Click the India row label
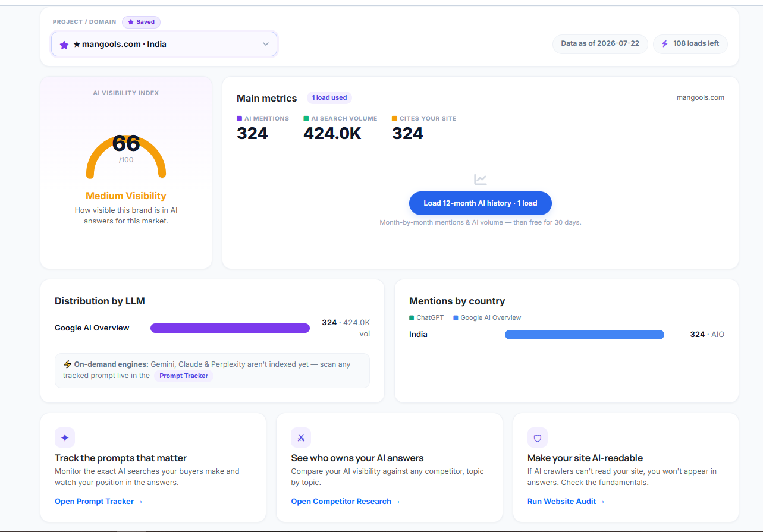 coord(418,334)
